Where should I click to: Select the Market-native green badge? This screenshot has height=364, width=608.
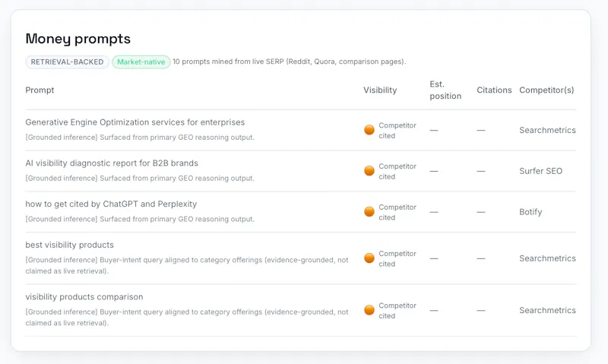[x=141, y=62]
